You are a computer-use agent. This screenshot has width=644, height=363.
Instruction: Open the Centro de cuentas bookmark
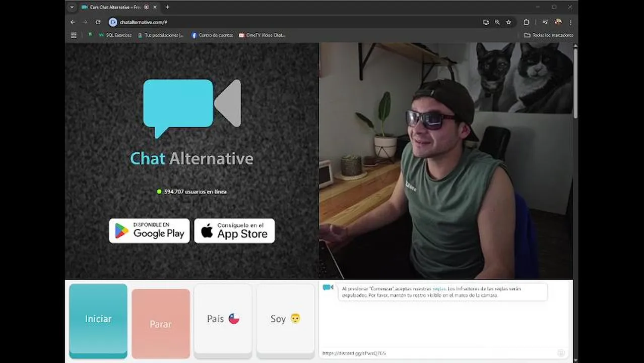coord(212,35)
